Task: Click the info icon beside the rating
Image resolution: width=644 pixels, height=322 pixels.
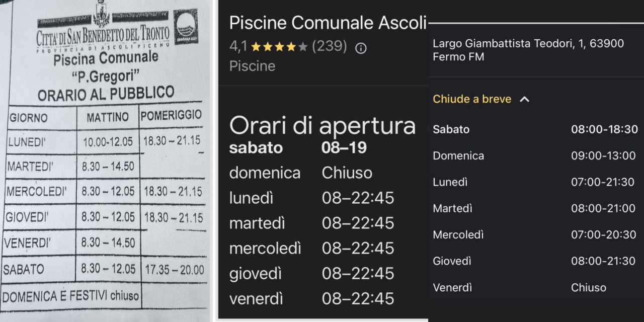Action: click(361, 48)
